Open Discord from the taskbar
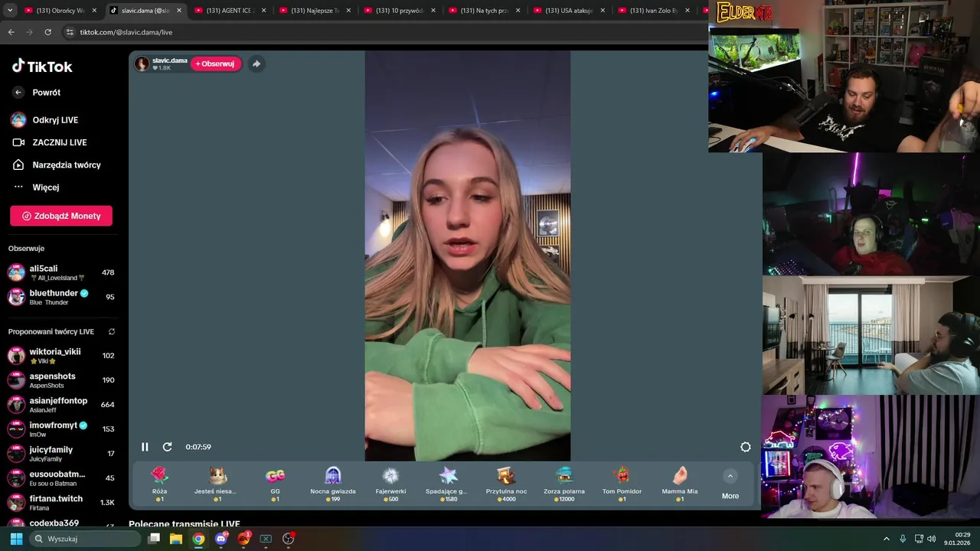Viewport: 980px width, 551px height. [x=221, y=539]
